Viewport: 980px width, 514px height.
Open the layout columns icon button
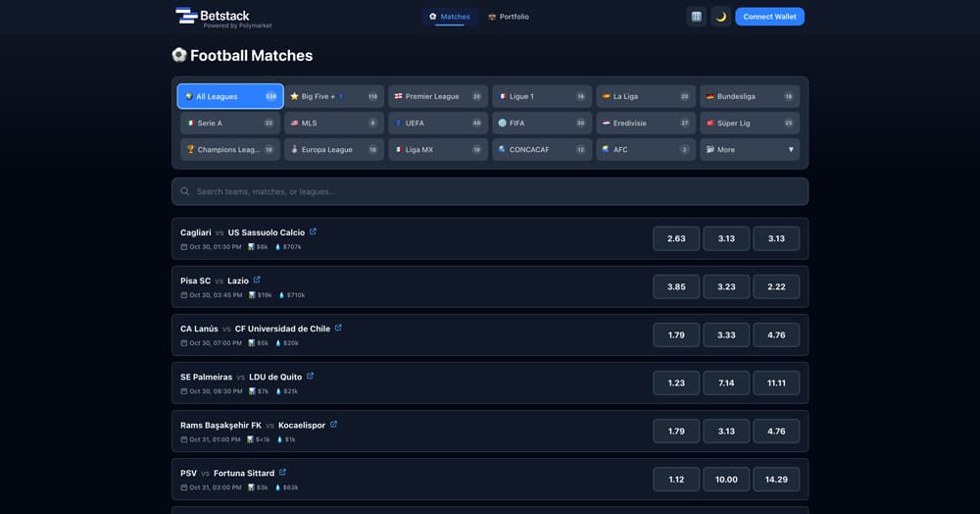click(696, 17)
